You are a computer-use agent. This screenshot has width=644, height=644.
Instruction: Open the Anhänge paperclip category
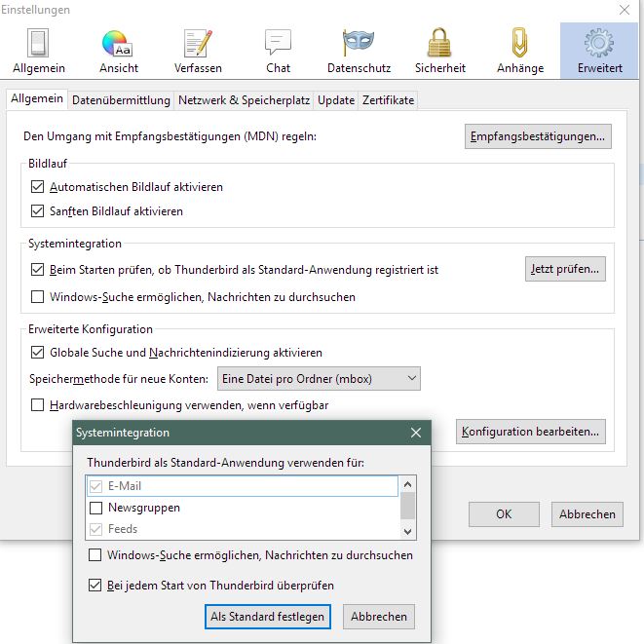(x=520, y=51)
